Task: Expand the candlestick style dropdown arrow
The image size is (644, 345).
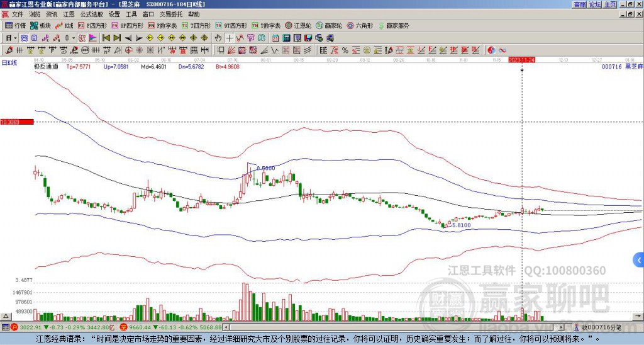Action: (74, 38)
